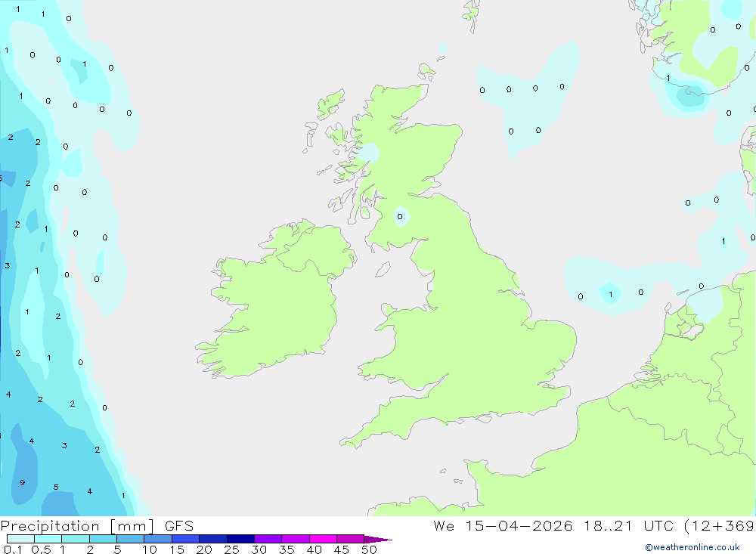This screenshot has height=554, width=756.
Task: Click the '(12+369' forecast offset text
Action: 719,525
